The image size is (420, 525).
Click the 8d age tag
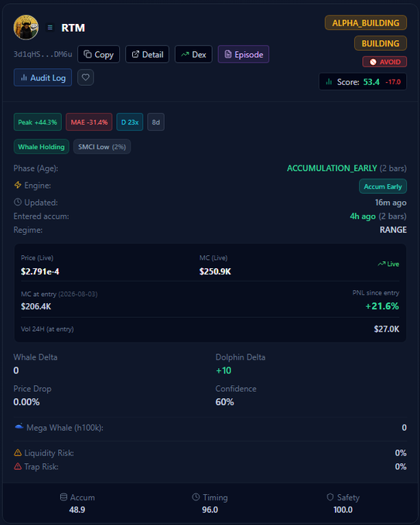click(155, 122)
